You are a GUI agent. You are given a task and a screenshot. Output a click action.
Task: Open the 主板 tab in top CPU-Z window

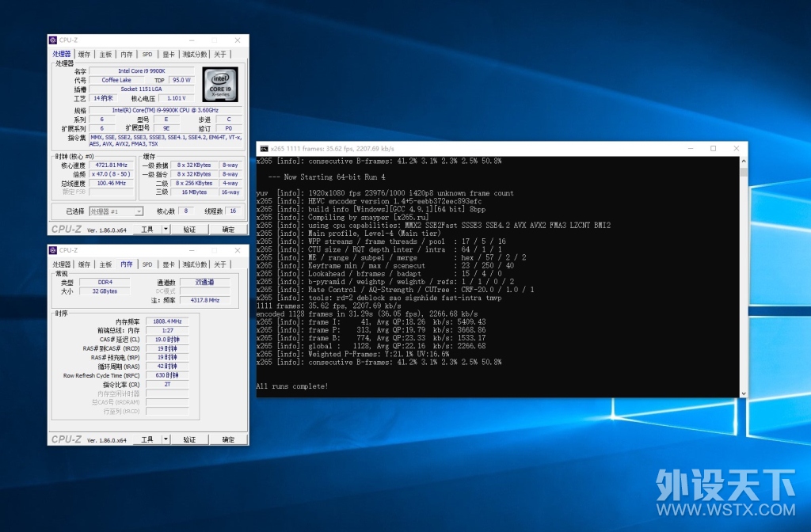[x=105, y=55]
